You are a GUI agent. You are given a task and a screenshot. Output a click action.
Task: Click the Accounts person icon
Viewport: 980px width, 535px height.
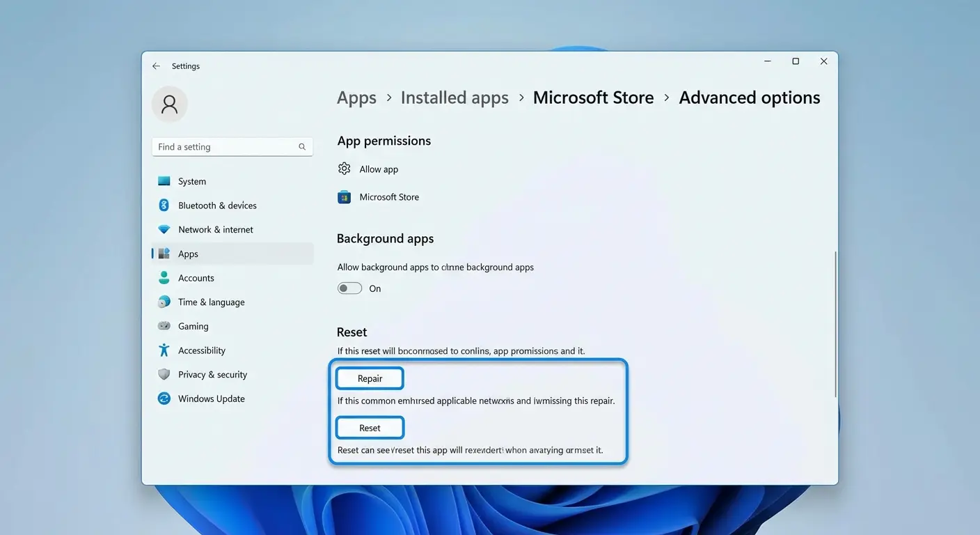click(164, 278)
